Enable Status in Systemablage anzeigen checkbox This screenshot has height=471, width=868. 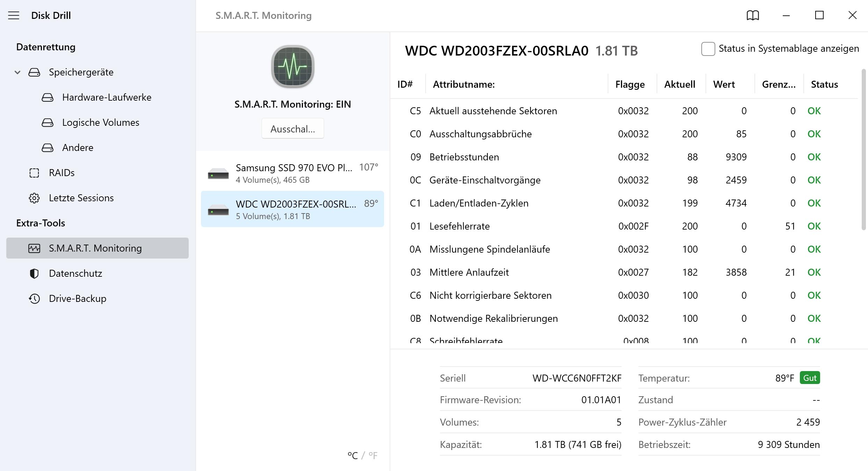point(708,49)
